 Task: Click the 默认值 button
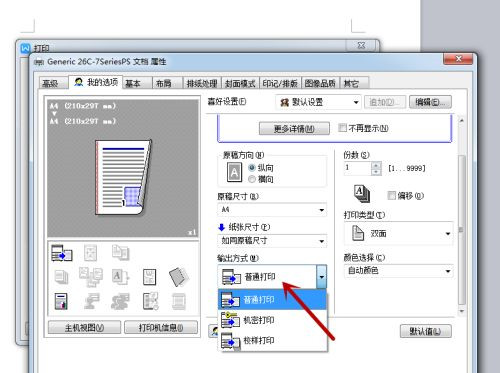pyautogui.click(x=426, y=331)
